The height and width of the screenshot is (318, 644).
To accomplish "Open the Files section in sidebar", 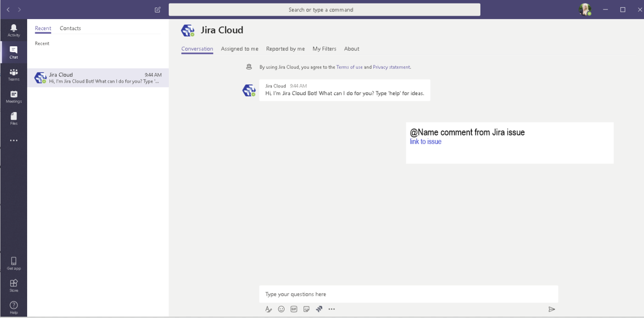I will coord(14,119).
